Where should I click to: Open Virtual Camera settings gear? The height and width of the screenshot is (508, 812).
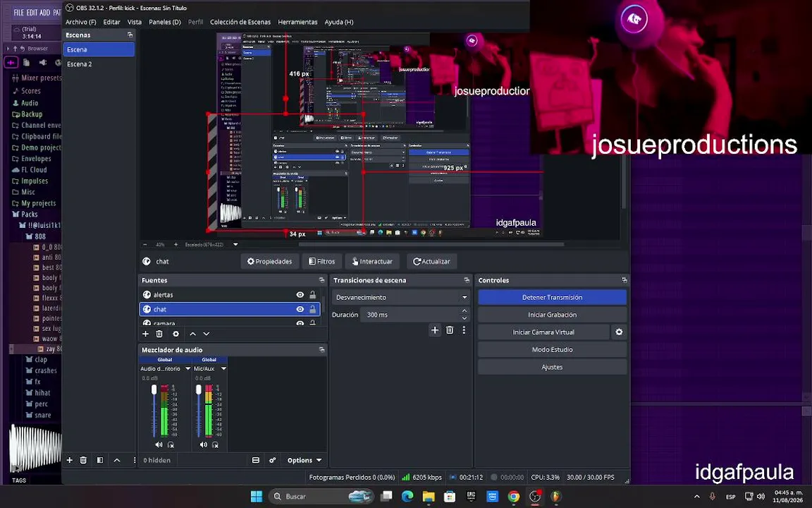[619, 332]
